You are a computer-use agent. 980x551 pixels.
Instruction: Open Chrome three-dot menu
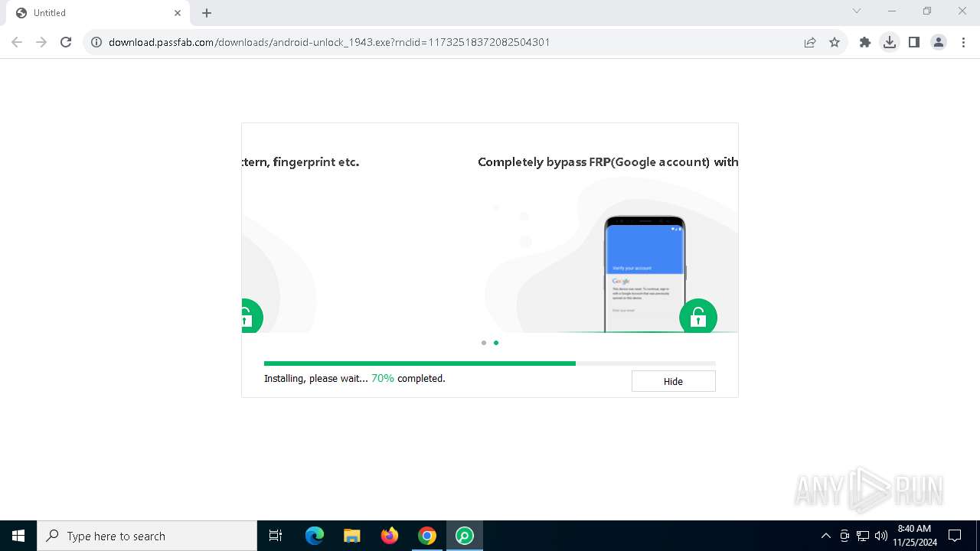coord(963,42)
